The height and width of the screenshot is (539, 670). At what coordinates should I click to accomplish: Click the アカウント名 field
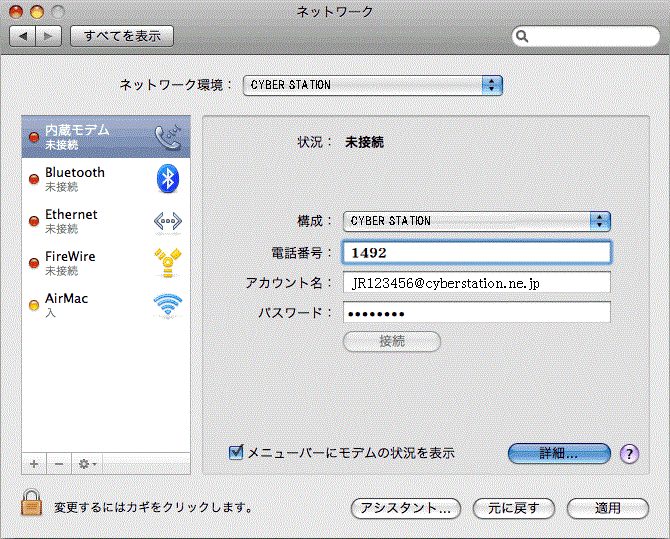point(477,283)
